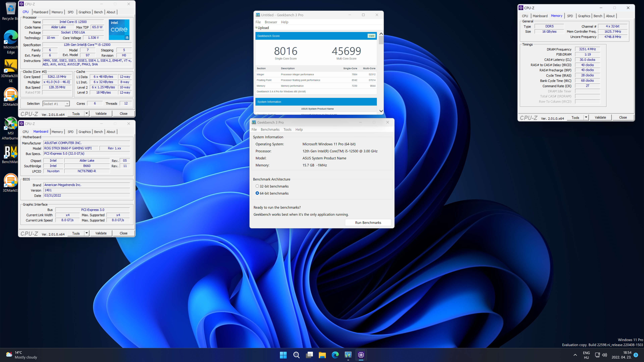Screen dimensions: 644x362
Task: Open the weather widget showing 14°C
Action: [x=21, y=355]
